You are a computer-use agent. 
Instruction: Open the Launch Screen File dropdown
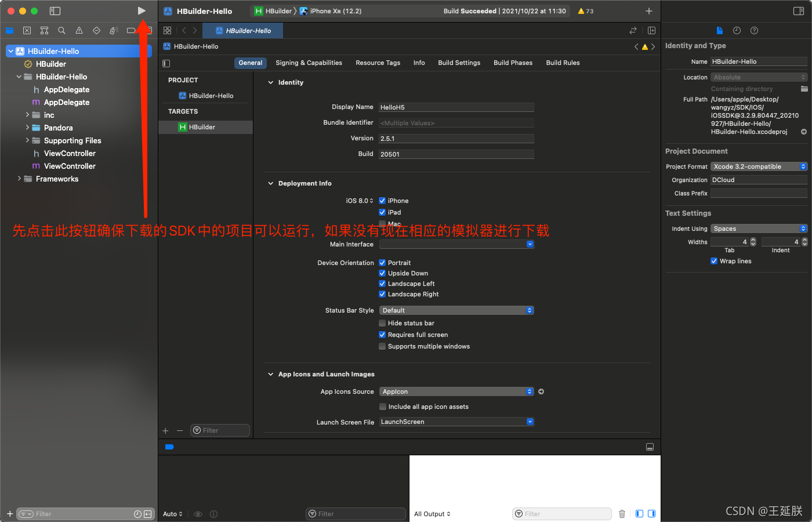tap(456, 422)
